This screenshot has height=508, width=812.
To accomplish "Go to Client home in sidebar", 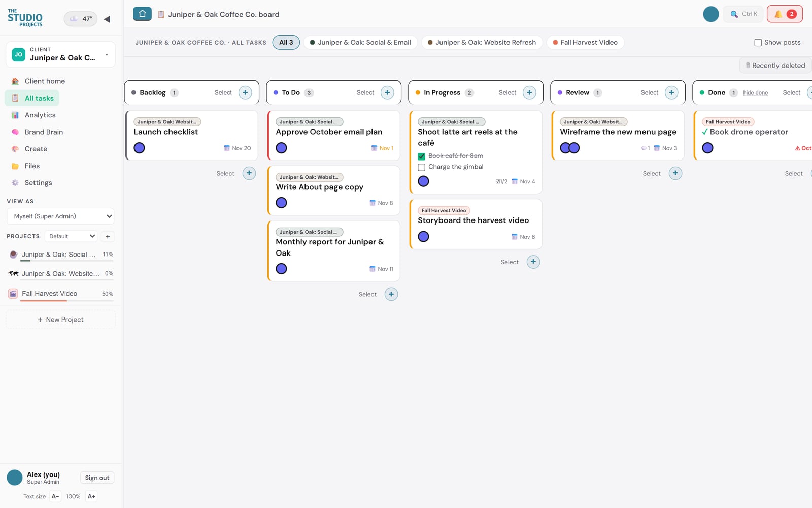I will 45,81.
